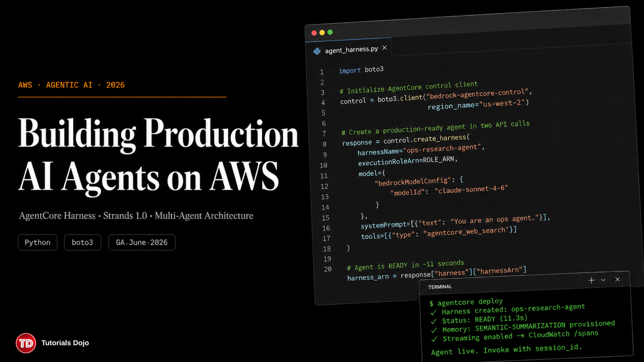
Task: Close the agent_harness.py tab
Action: pyautogui.click(x=384, y=48)
